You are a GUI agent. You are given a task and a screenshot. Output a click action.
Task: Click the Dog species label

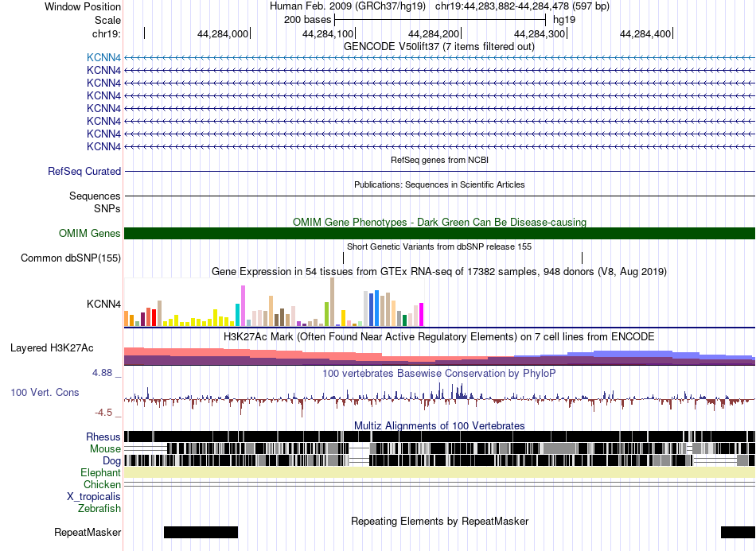coord(112,461)
